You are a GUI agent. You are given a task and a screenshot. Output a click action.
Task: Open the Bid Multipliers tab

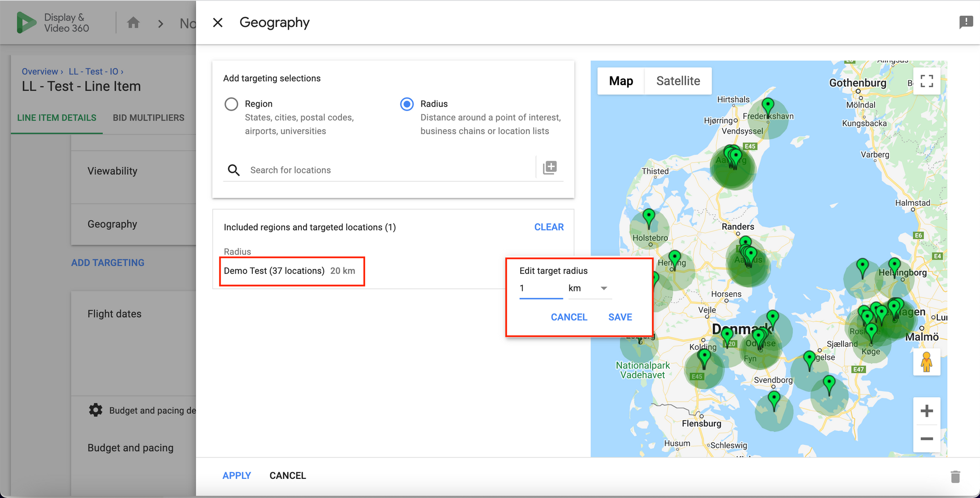coord(148,118)
